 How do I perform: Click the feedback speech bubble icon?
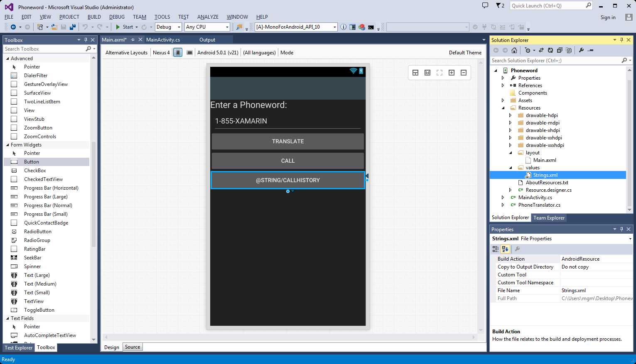(x=485, y=5)
